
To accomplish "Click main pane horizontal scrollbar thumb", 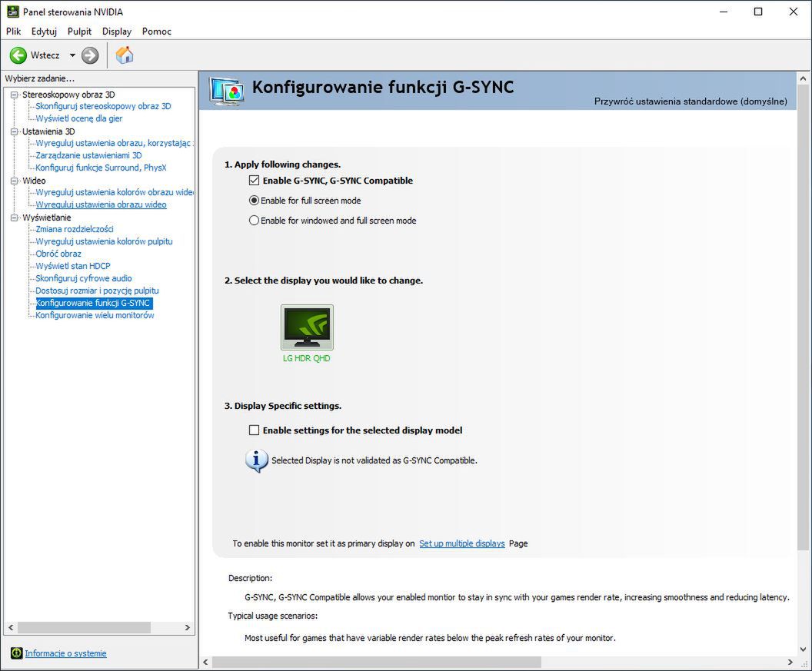I will [377, 663].
